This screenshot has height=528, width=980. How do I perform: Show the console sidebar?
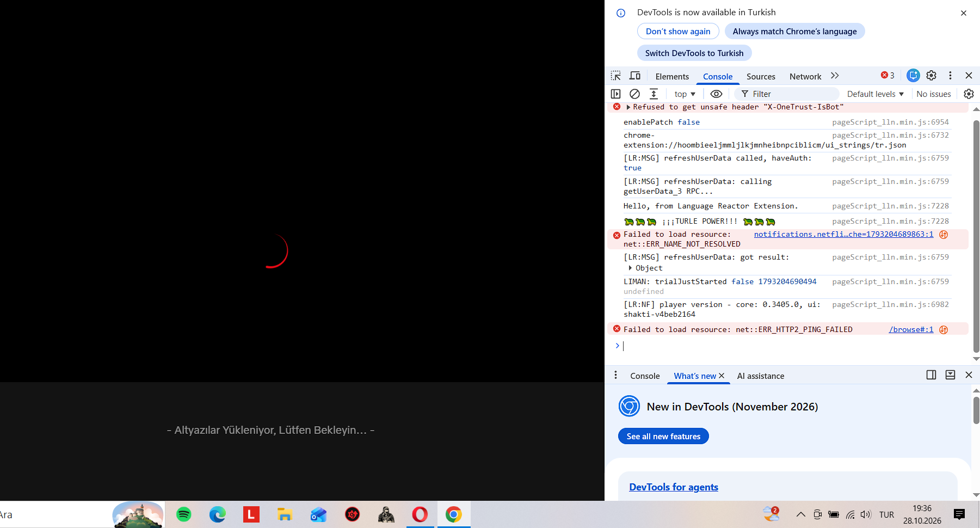pos(616,94)
